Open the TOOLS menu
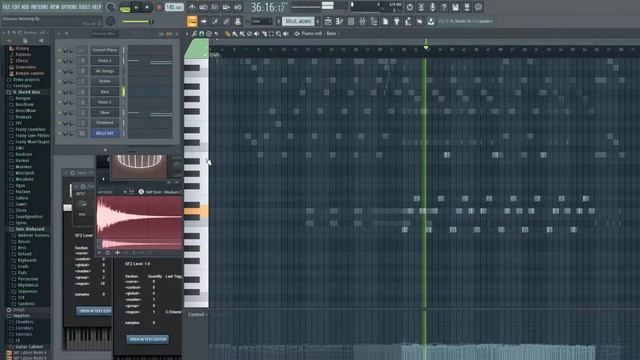The image size is (640, 360). tap(84, 7)
